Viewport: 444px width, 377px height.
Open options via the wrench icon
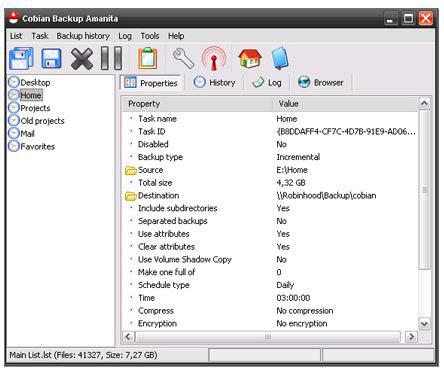click(x=183, y=58)
